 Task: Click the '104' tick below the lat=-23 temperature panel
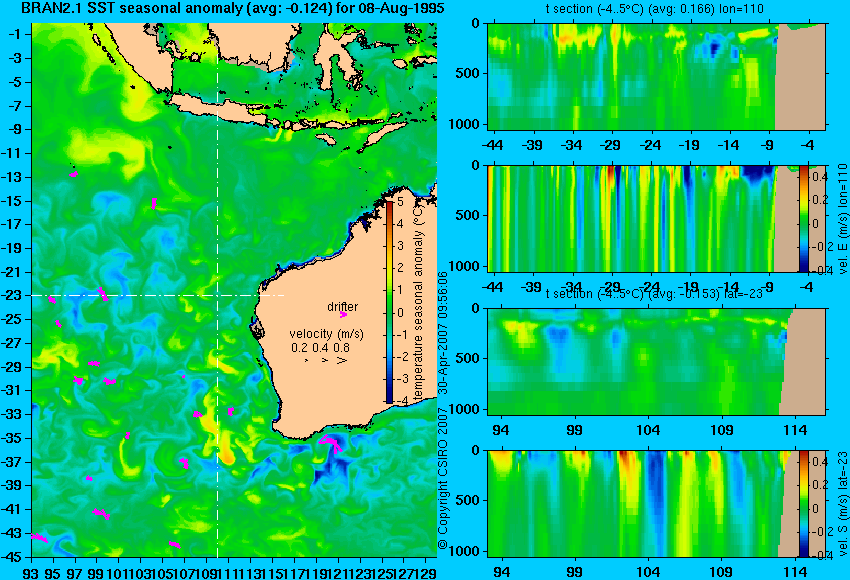[648, 430]
